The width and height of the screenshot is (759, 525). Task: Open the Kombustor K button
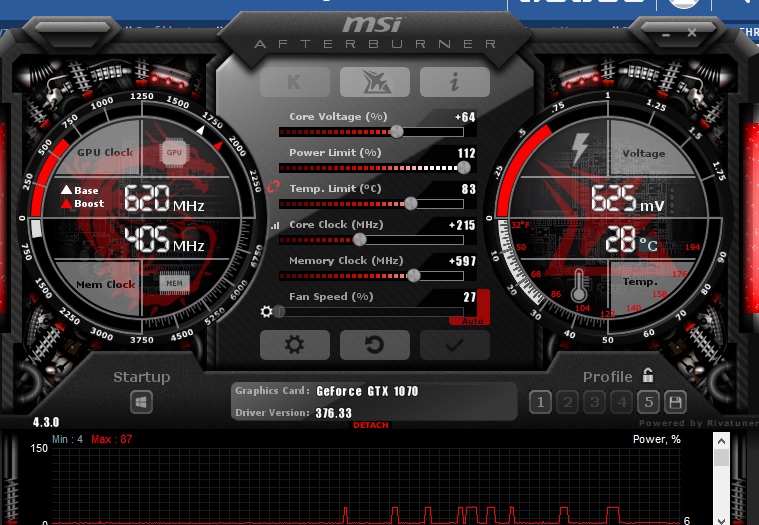pyautogui.click(x=295, y=82)
